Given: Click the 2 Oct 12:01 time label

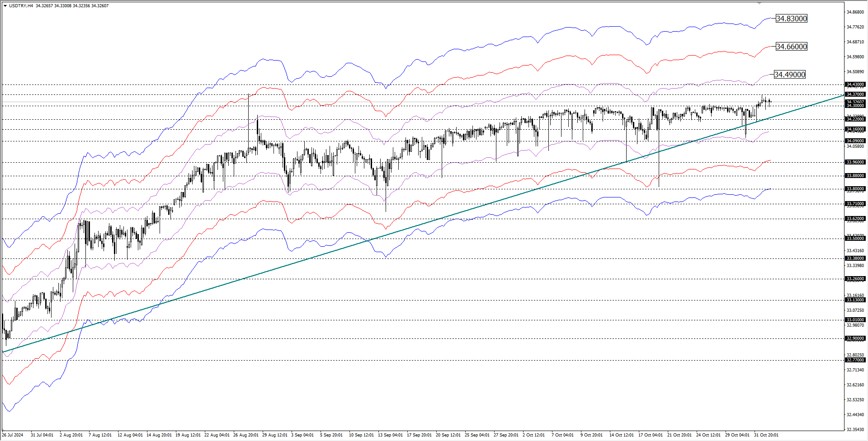Looking at the screenshot, I should (534, 435).
